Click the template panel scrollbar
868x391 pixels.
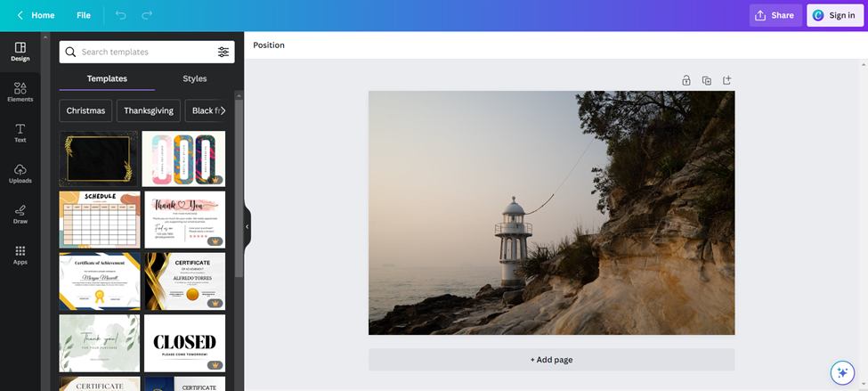point(239,188)
